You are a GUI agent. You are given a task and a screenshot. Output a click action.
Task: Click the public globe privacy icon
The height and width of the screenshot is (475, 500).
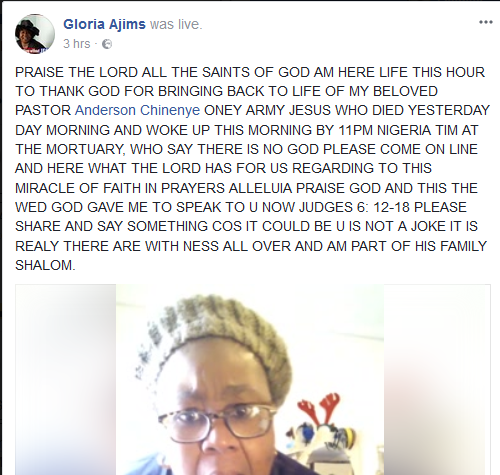[107, 44]
